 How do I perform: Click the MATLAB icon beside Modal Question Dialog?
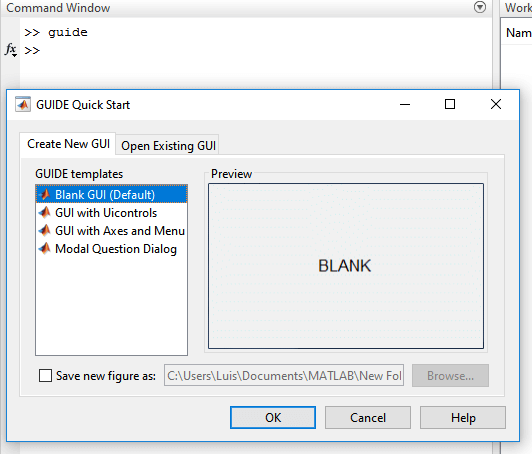pos(45,248)
